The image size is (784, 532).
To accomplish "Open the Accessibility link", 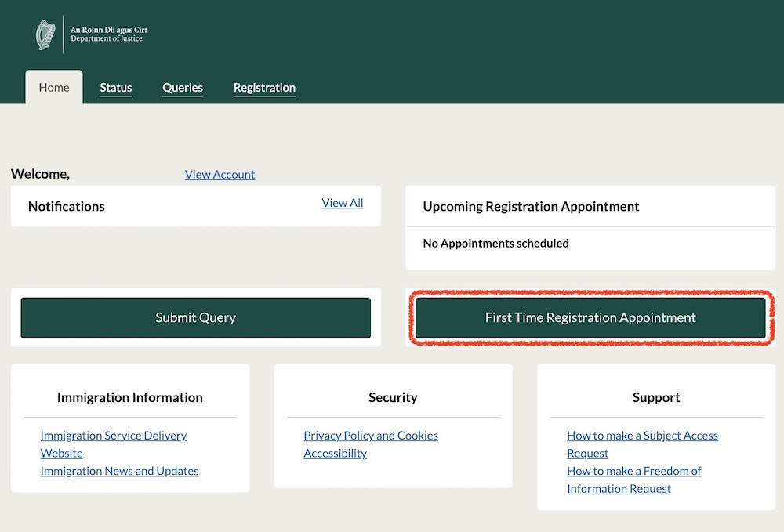I will point(335,453).
